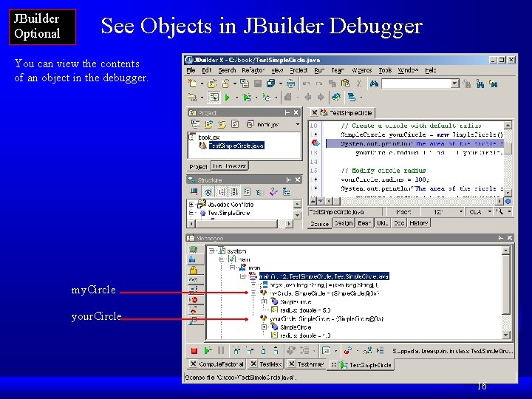532x399 pixels.
Task: Click the New file toolbar icon
Action: coord(193,83)
